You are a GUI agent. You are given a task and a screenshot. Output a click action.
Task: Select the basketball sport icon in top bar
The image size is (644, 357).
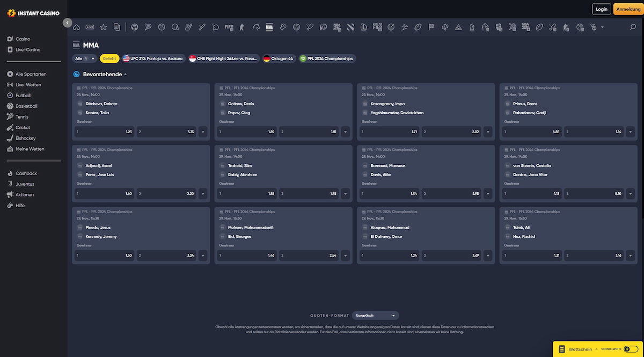point(162,27)
